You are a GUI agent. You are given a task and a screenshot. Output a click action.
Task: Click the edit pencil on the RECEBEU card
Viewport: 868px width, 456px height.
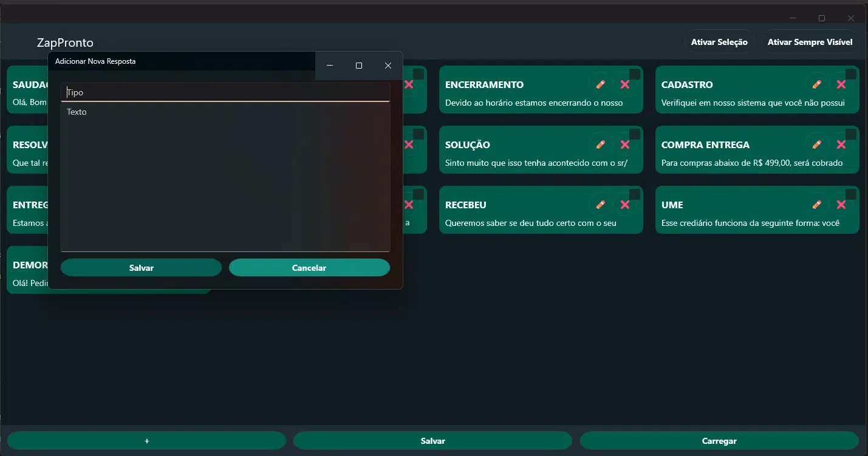[x=601, y=205]
